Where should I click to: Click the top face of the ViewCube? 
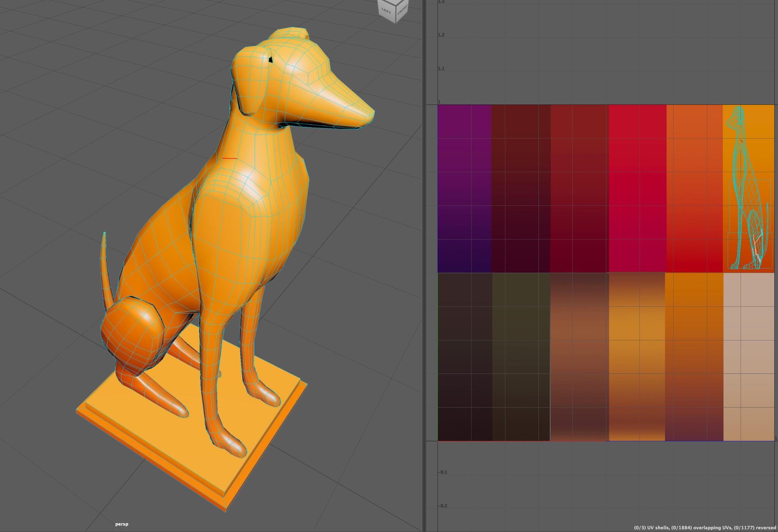395,2
